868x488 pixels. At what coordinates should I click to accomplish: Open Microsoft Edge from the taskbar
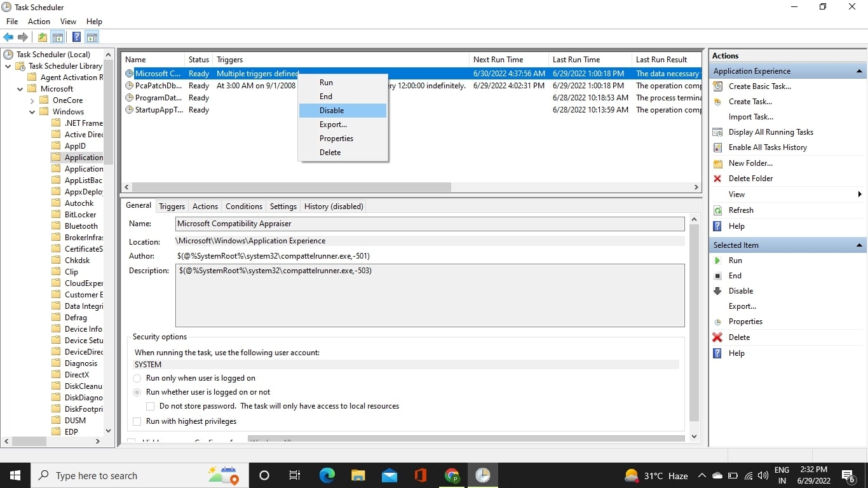[x=327, y=475]
